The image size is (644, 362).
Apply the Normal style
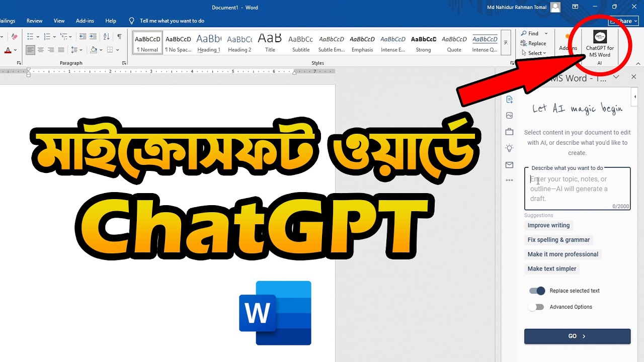pos(147,43)
